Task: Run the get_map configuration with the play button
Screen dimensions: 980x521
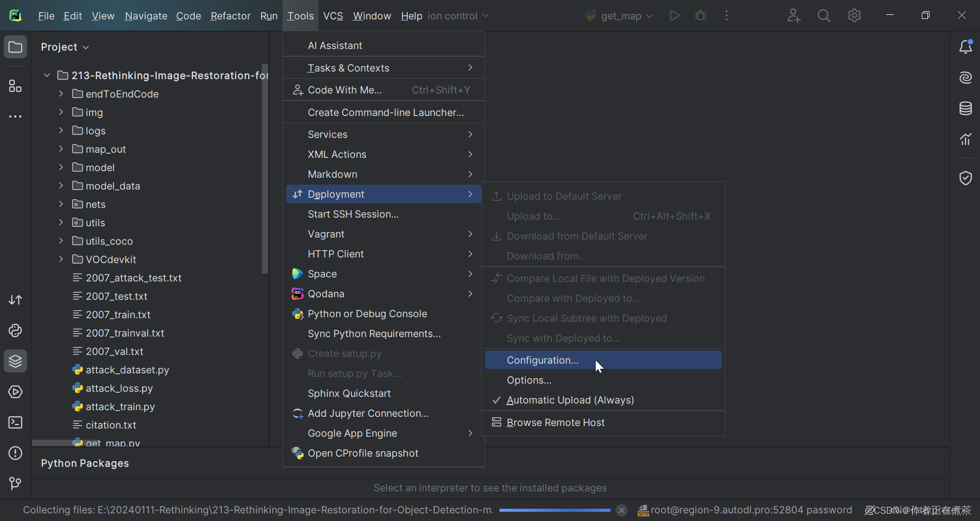Action: coord(674,15)
